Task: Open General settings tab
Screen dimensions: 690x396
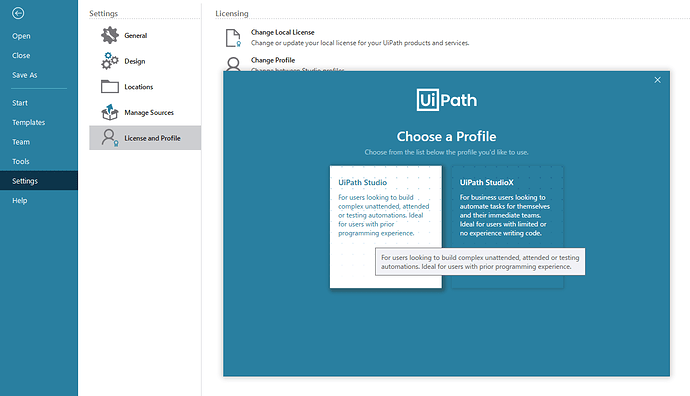Action: [145, 35]
